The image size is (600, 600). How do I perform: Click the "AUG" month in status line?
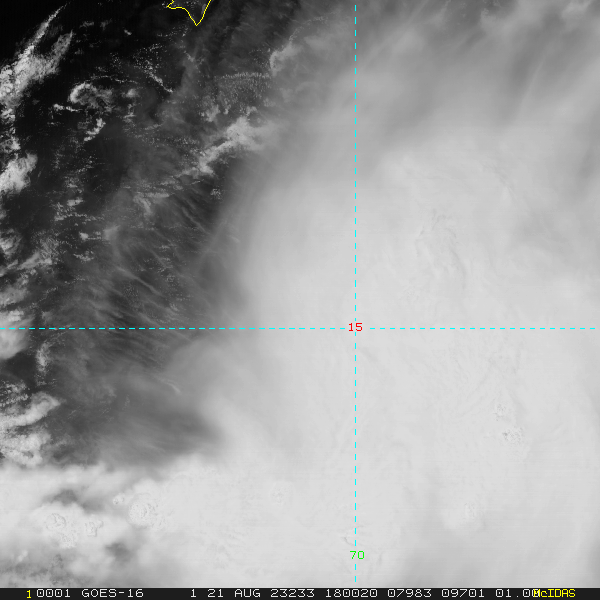(247, 593)
